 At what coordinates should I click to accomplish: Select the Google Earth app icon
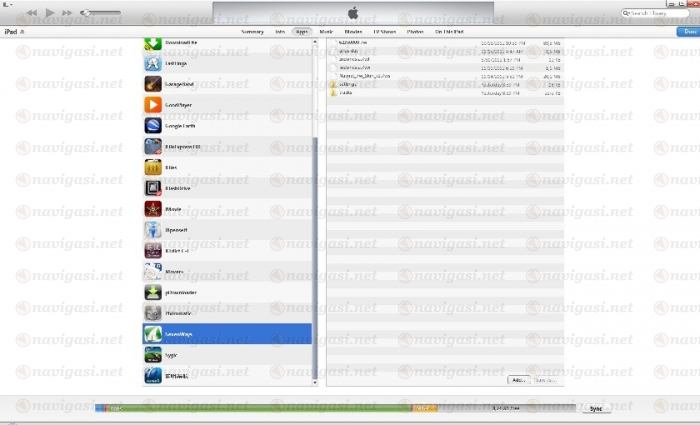[153, 125]
